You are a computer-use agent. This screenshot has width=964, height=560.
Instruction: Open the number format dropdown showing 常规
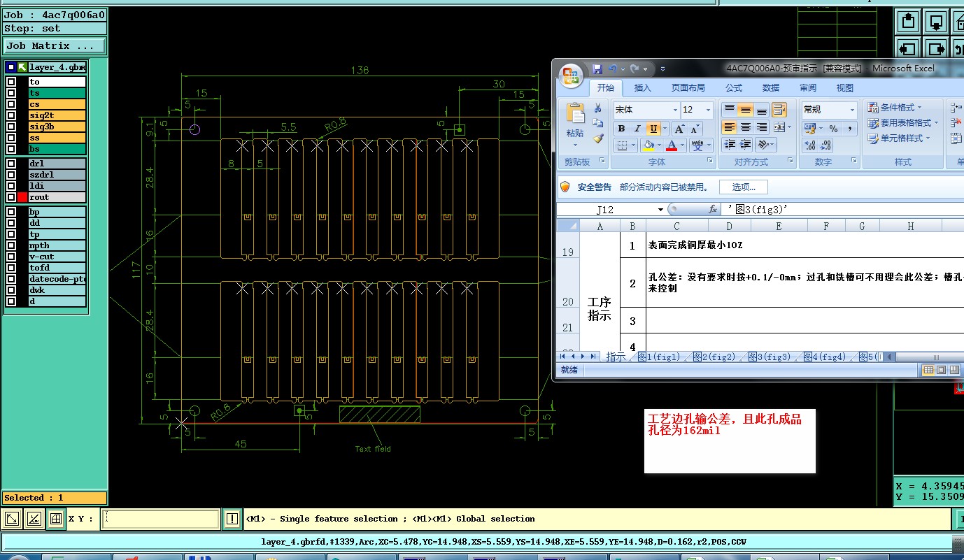point(851,110)
